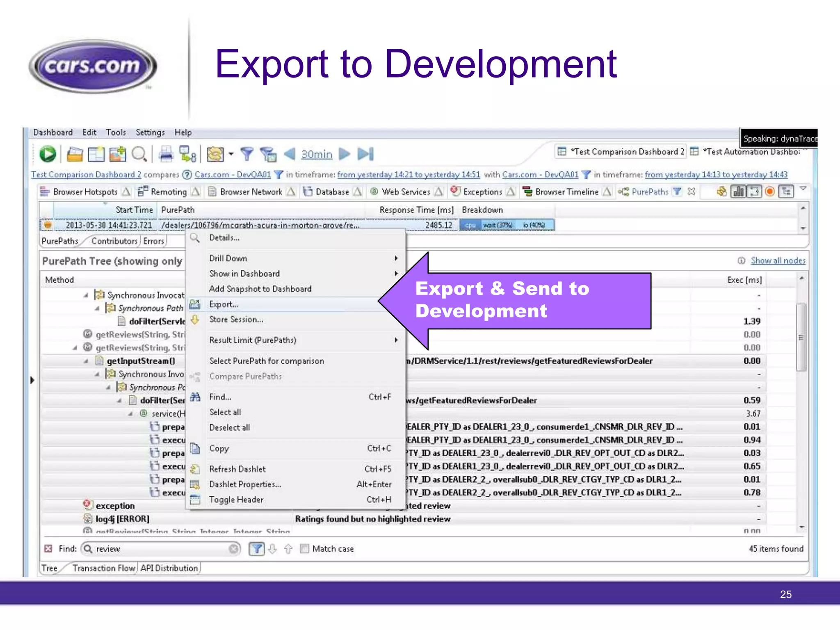This screenshot has height=630, width=840.
Task: Click the 30min timeframe link
Action: 317,154
